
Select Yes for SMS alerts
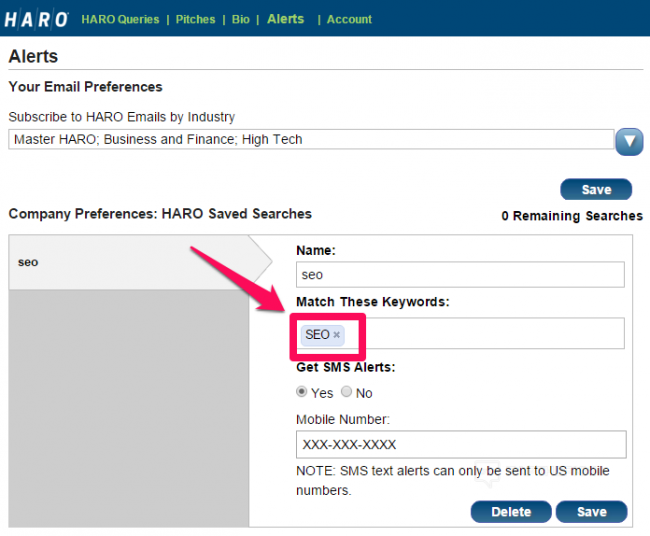coord(302,392)
